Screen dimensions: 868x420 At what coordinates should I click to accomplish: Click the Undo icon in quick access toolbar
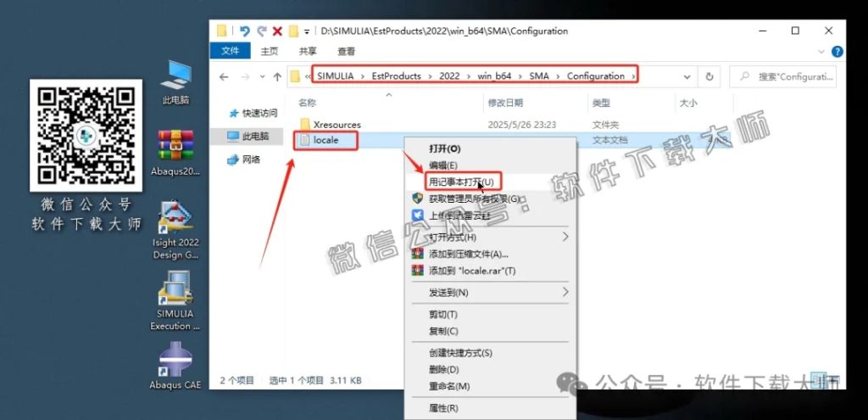tap(245, 31)
